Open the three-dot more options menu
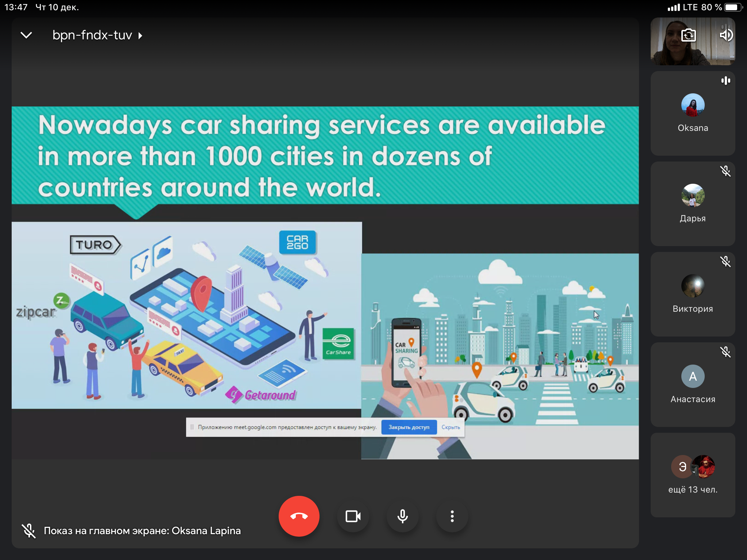This screenshot has height=560, width=747. tap(452, 516)
